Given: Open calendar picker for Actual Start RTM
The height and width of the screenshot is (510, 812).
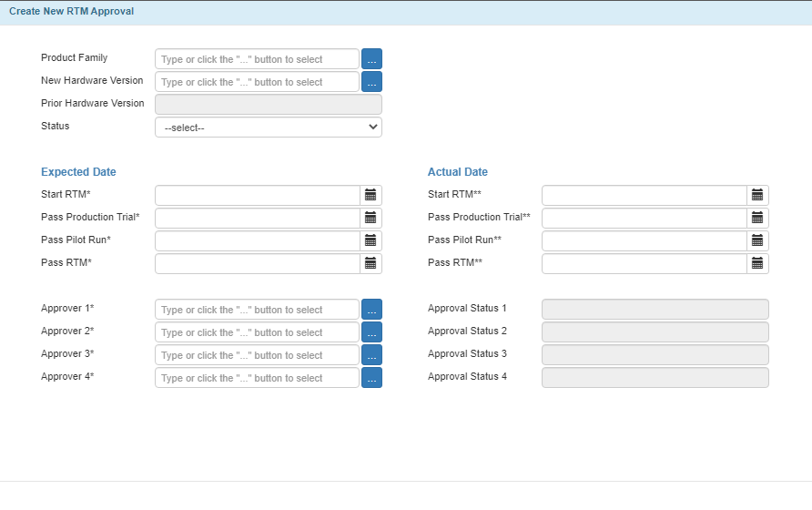Looking at the screenshot, I should click(757, 195).
